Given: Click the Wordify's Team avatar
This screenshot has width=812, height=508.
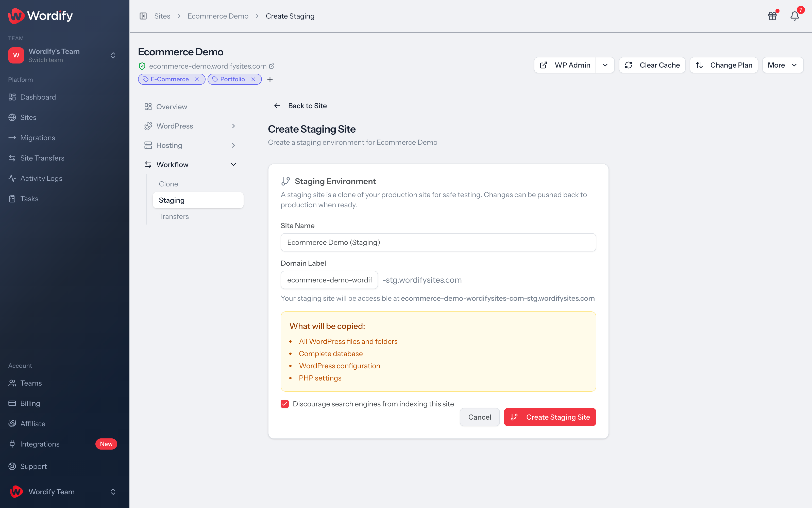Looking at the screenshot, I should (16, 55).
